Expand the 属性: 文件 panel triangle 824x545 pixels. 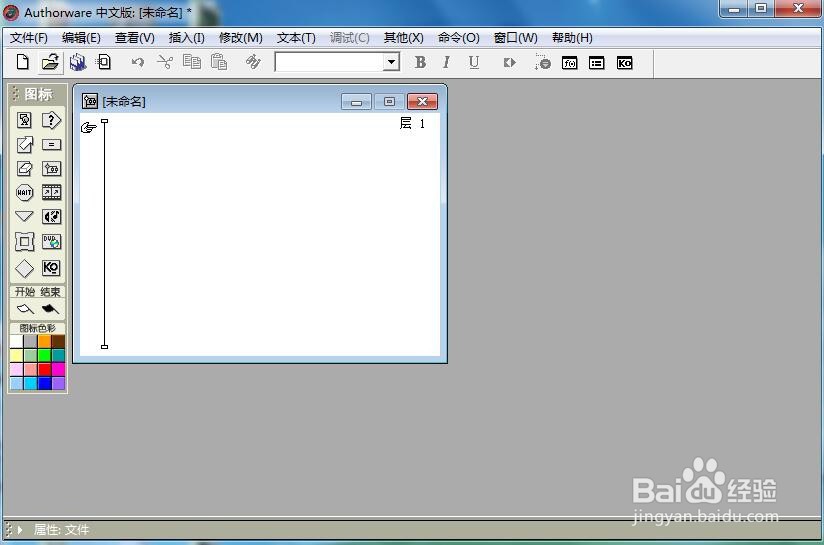pyautogui.click(x=20, y=530)
